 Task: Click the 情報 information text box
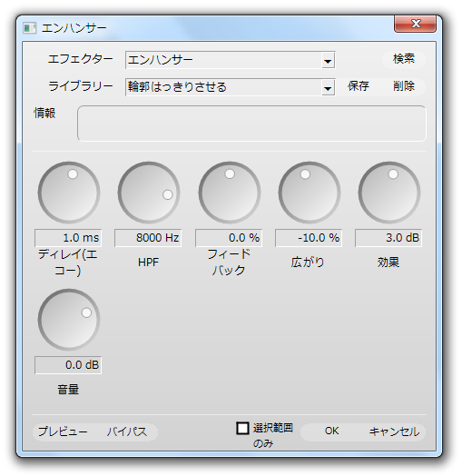[251, 124]
